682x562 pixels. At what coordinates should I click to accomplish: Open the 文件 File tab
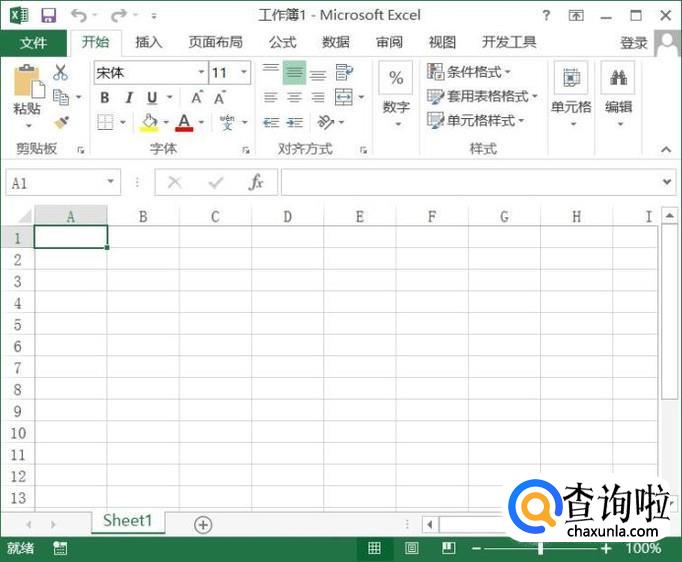click(x=33, y=43)
